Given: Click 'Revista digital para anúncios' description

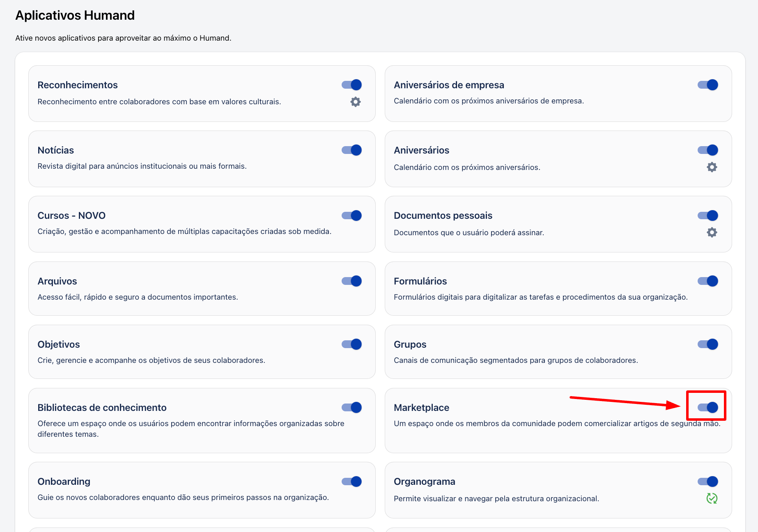Looking at the screenshot, I should click(142, 166).
